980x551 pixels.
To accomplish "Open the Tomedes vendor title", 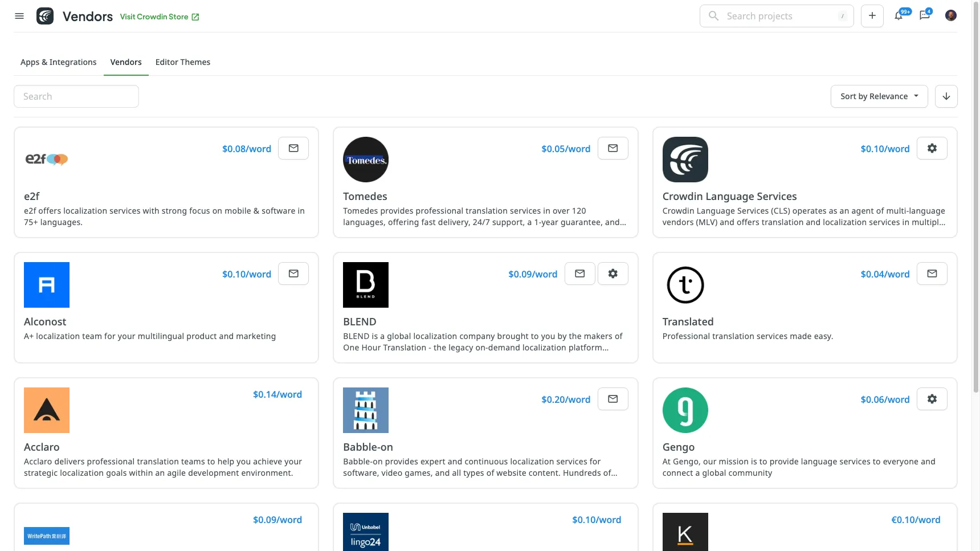I will pyautogui.click(x=365, y=197).
